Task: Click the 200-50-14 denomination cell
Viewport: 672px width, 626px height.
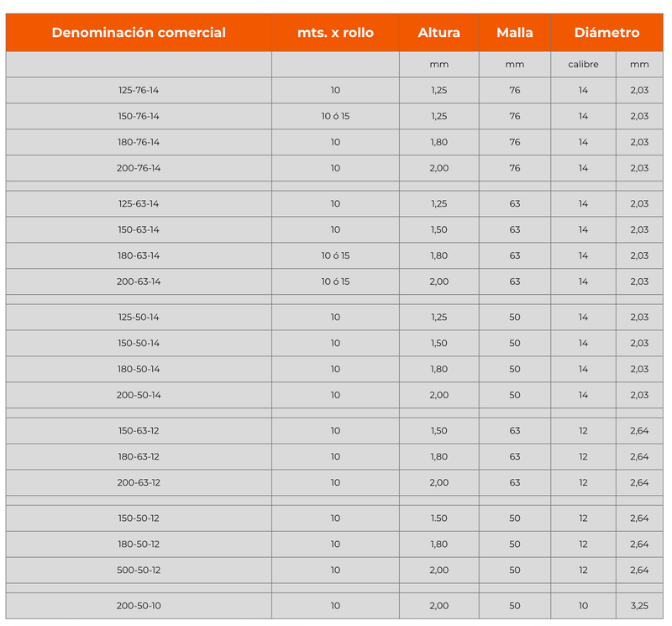Action: click(x=139, y=395)
